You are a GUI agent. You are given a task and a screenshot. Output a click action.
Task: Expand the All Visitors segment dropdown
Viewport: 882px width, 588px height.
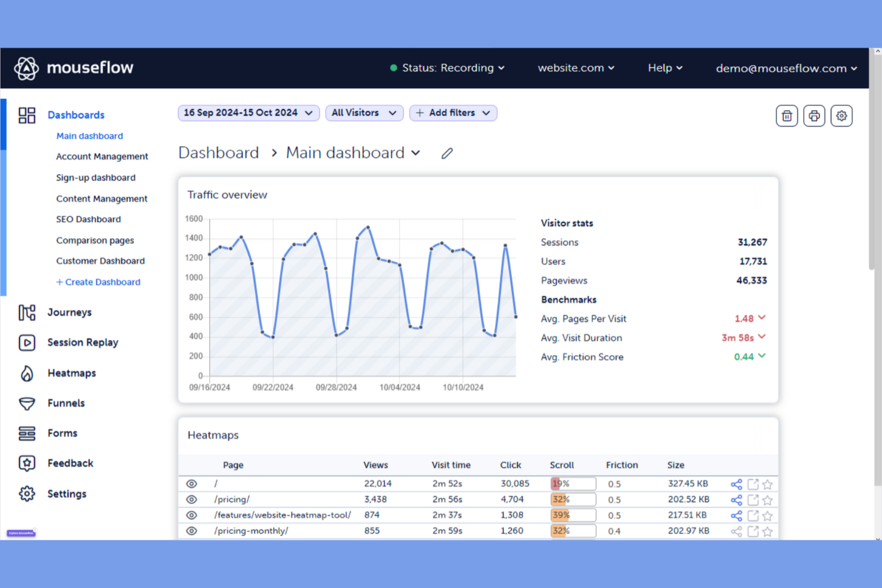click(364, 113)
